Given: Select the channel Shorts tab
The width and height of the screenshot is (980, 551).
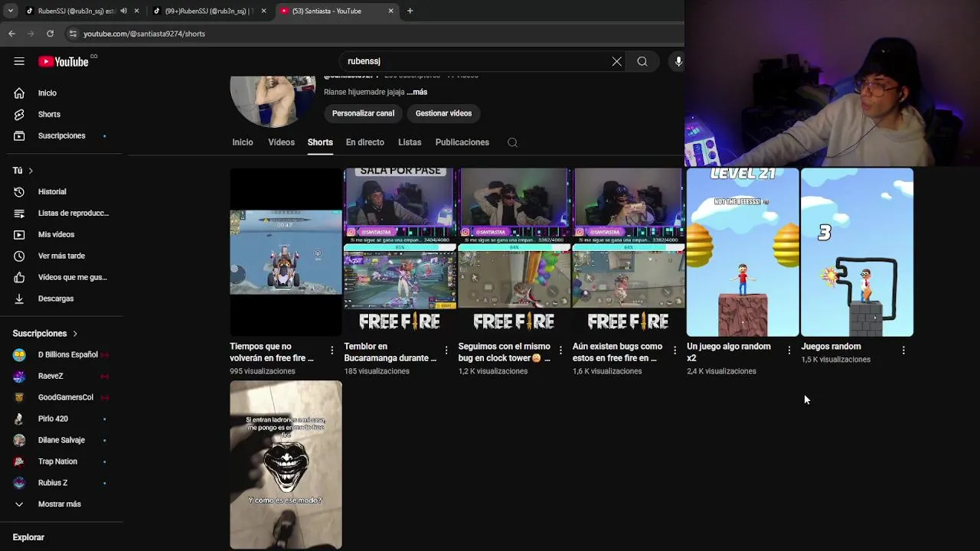Looking at the screenshot, I should click(320, 142).
